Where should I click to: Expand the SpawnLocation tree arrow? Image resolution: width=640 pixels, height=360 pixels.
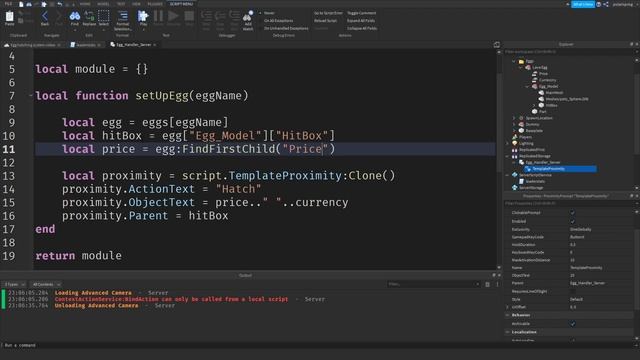(x=514, y=118)
